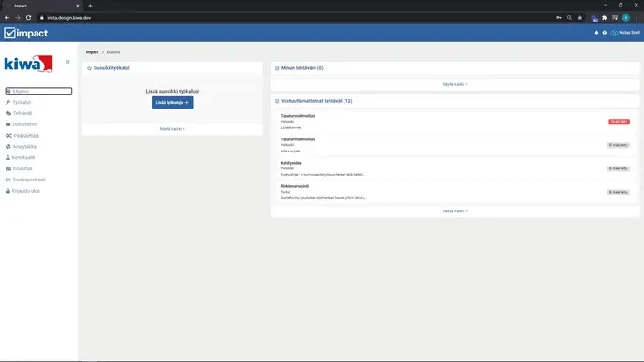Click the browser back arrow

coord(7,18)
